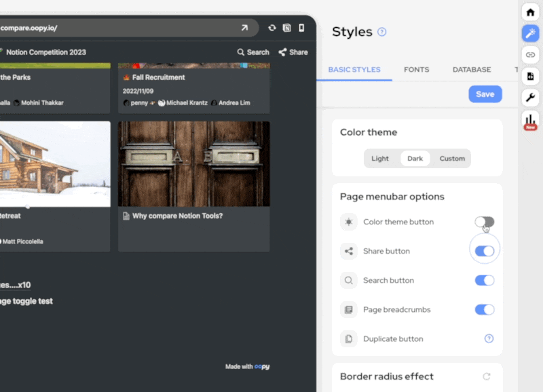The width and height of the screenshot is (543, 392).
Task: Select the Dark color theme
Action: click(x=415, y=159)
